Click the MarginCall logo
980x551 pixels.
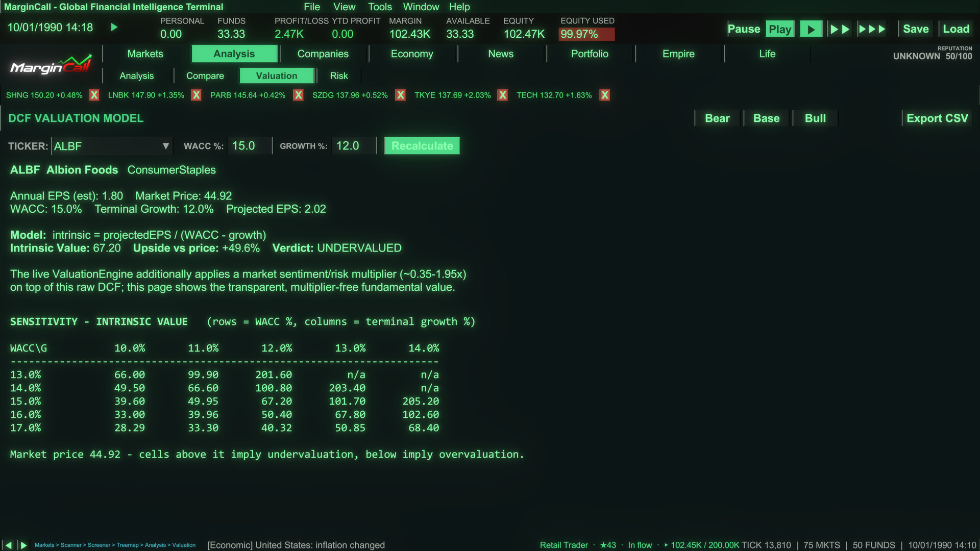tap(51, 65)
